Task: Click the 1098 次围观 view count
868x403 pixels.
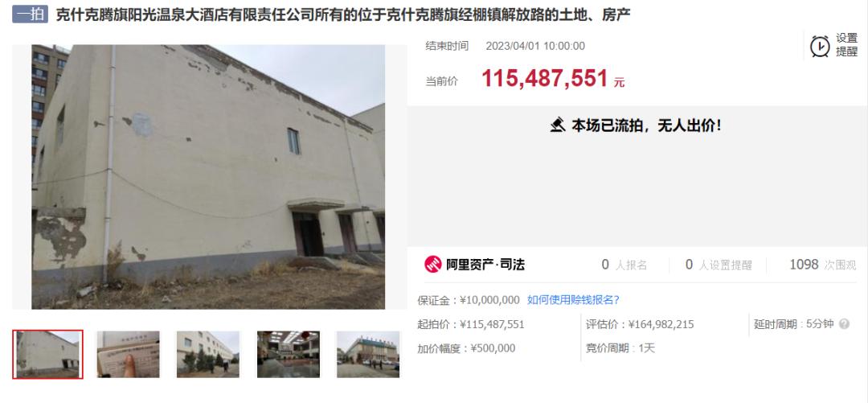Action: [823, 265]
